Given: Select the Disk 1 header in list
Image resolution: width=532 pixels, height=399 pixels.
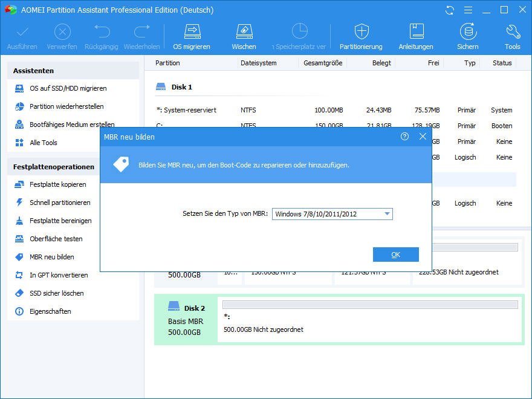Looking at the screenshot, I should pos(174,87).
